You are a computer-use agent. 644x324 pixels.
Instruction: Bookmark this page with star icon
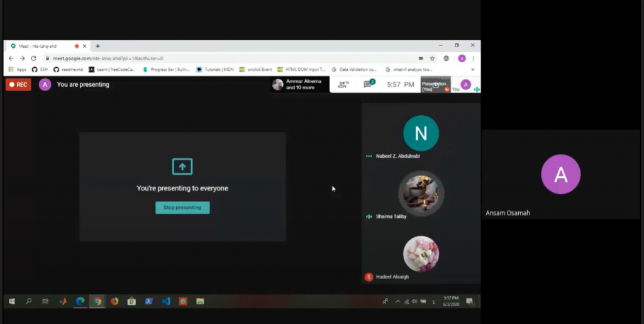pyautogui.click(x=432, y=58)
